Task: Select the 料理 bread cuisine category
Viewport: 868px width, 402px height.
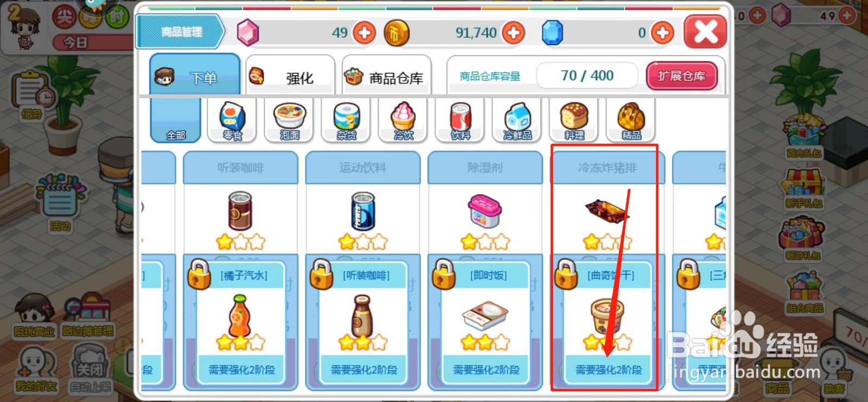Action: point(575,120)
